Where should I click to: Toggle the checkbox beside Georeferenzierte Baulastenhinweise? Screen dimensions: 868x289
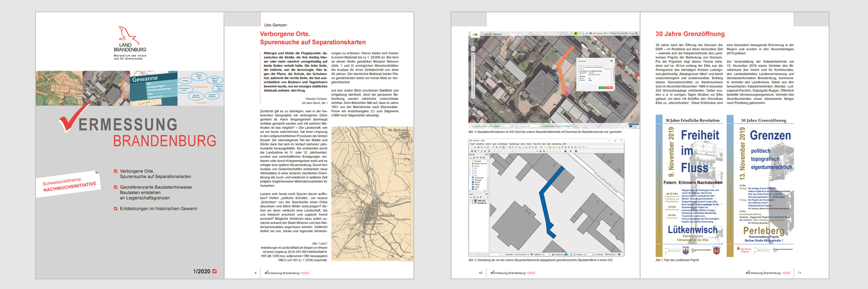[116, 187]
